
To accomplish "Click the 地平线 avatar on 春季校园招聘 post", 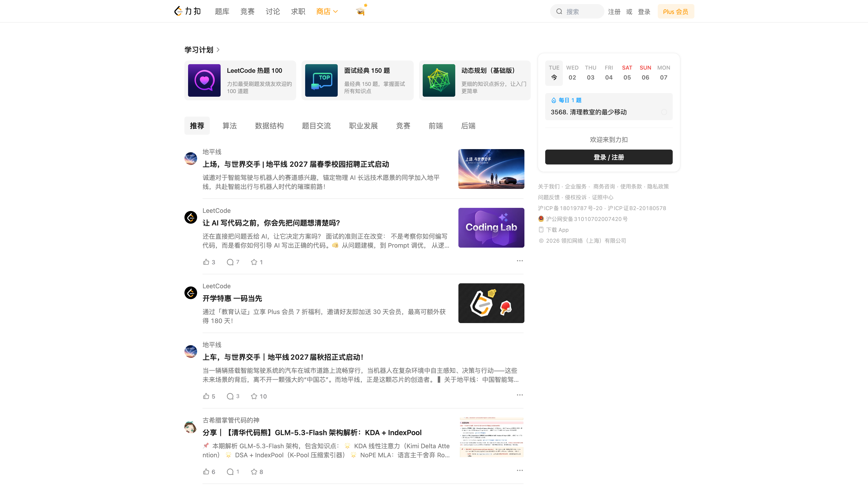I will [191, 158].
